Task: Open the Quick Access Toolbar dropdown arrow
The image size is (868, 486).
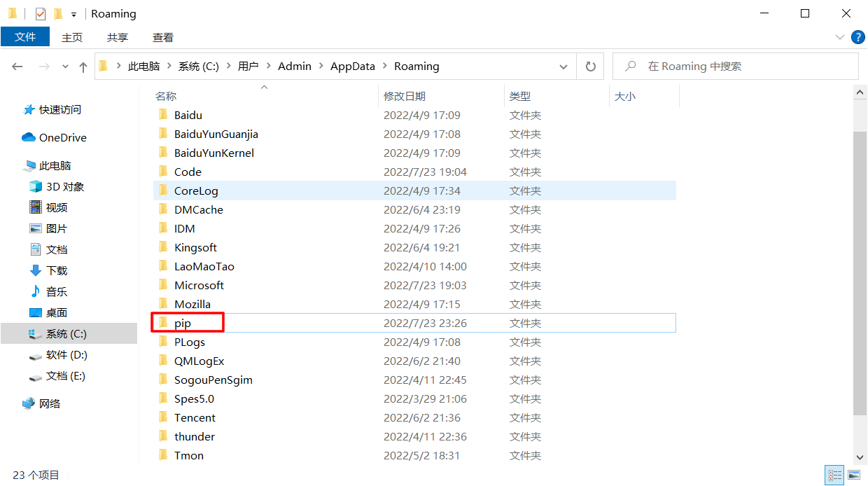Action: [x=73, y=15]
